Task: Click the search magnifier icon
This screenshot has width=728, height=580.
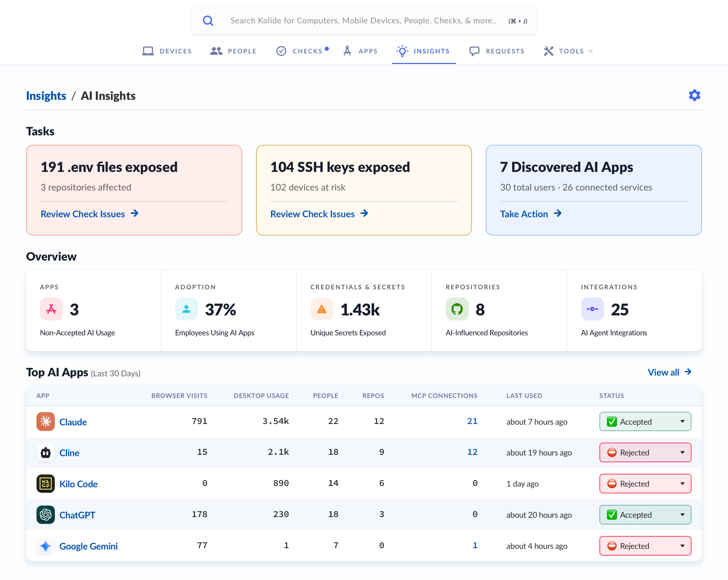Action: click(208, 21)
